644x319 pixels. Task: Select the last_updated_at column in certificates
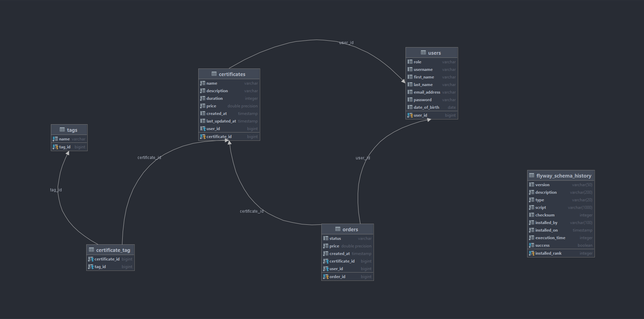[221, 121]
